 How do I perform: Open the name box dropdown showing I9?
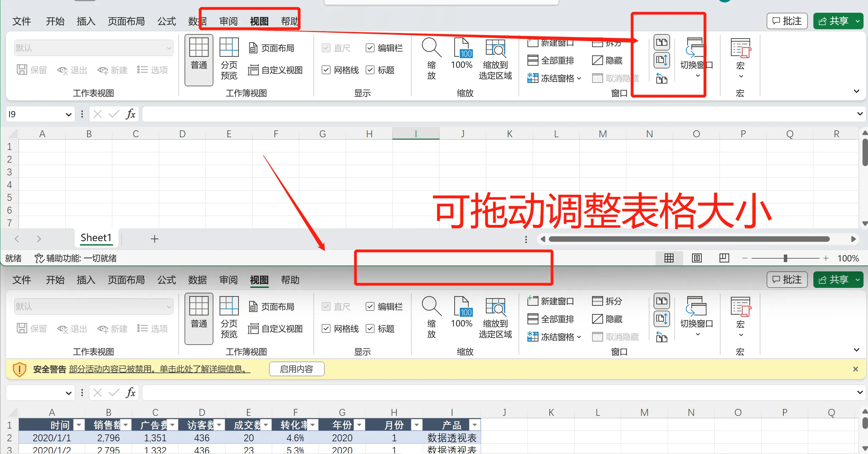click(68, 115)
